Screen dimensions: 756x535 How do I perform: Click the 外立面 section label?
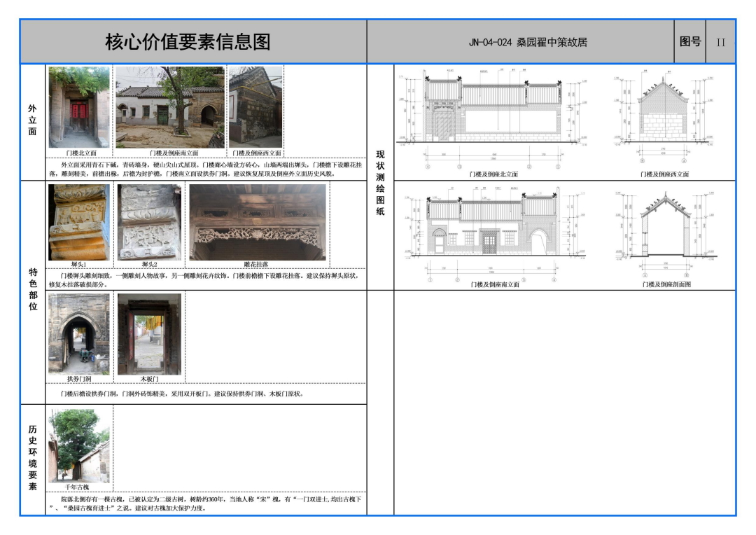(32, 120)
